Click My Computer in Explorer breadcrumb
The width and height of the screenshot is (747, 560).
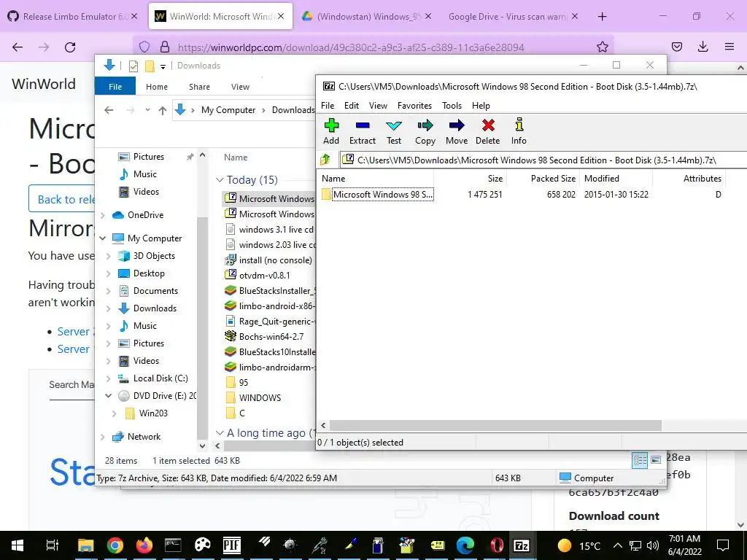(228, 110)
